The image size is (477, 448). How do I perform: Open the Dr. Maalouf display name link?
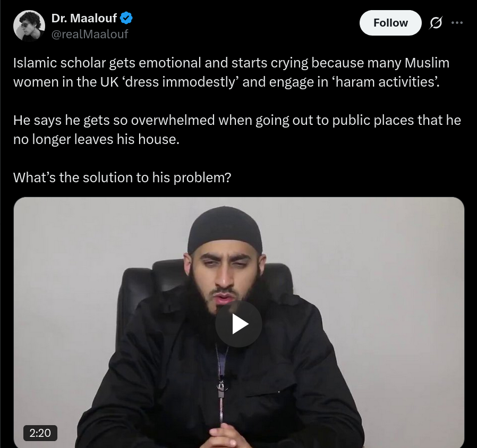pyautogui.click(x=84, y=18)
